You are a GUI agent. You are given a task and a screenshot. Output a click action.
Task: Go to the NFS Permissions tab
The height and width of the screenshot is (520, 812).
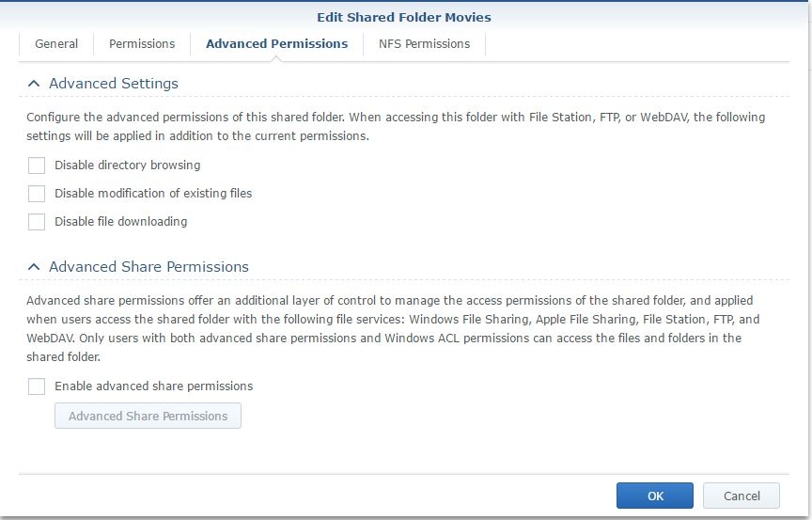coord(424,44)
